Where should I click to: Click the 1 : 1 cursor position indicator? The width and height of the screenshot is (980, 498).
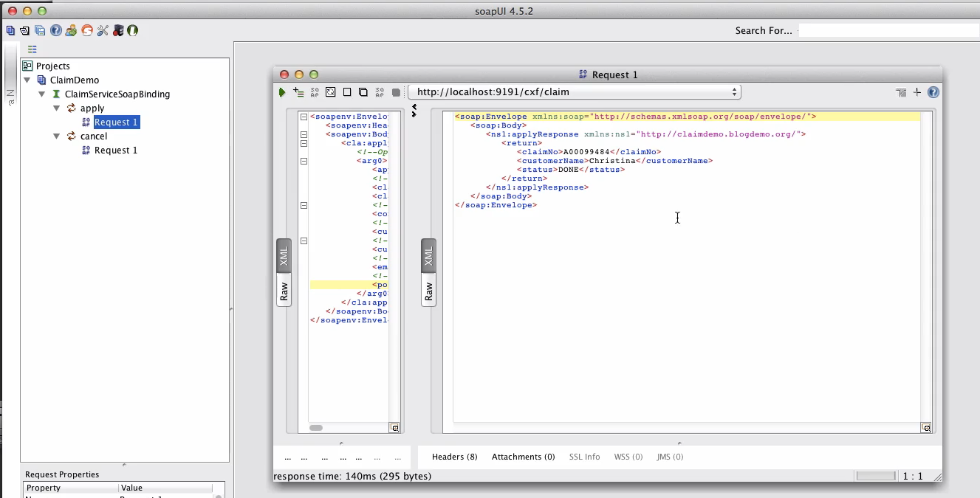point(914,476)
